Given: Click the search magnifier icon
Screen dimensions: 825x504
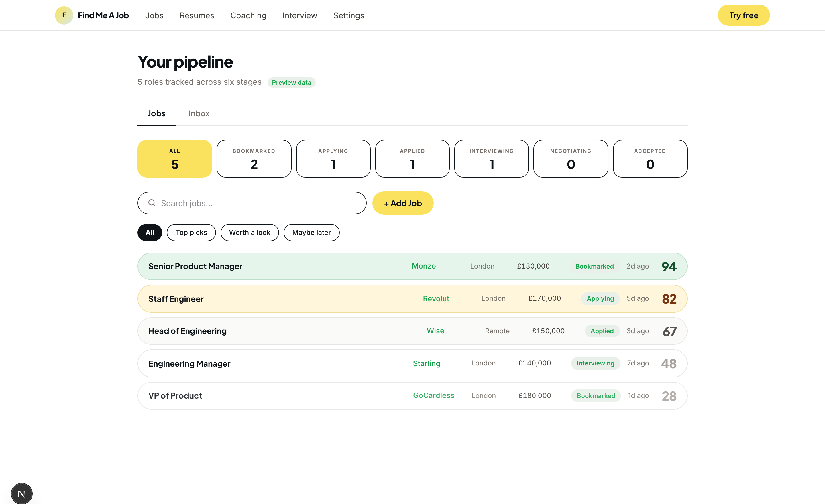Looking at the screenshot, I should coord(152,203).
